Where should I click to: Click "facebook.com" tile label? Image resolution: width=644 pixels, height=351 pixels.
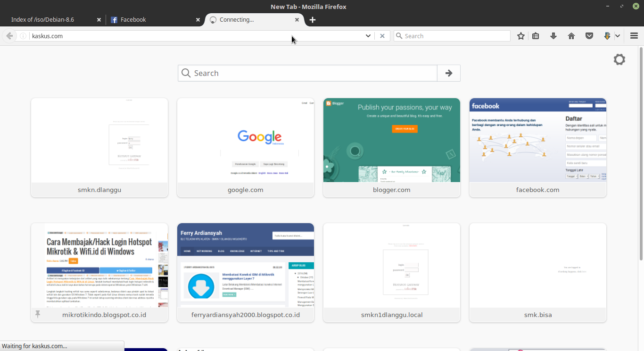pyautogui.click(x=538, y=190)
